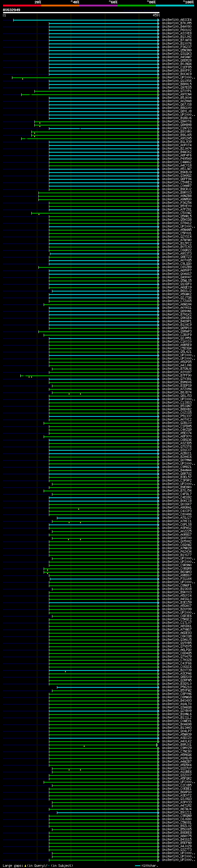This screenshot has width=197, height=868.
Task: Select the UniRef100_C2CXB5 entry
Action: click(177, 785)
